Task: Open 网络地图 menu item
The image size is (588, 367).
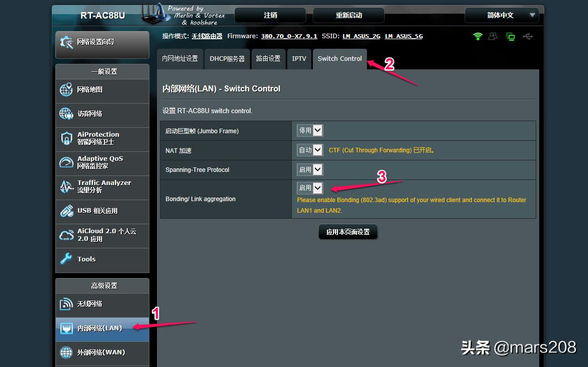Action: tap(103, 90)
